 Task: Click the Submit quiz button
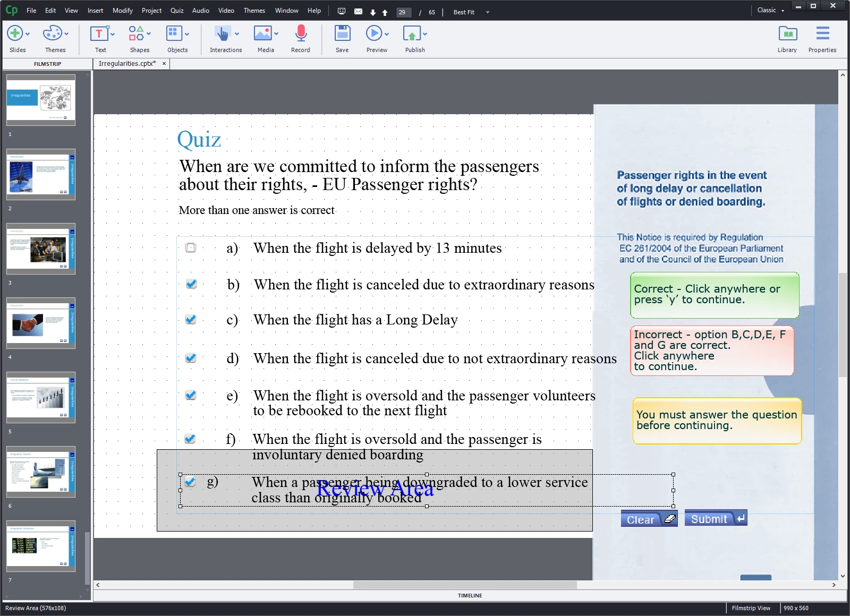[716, 518]
